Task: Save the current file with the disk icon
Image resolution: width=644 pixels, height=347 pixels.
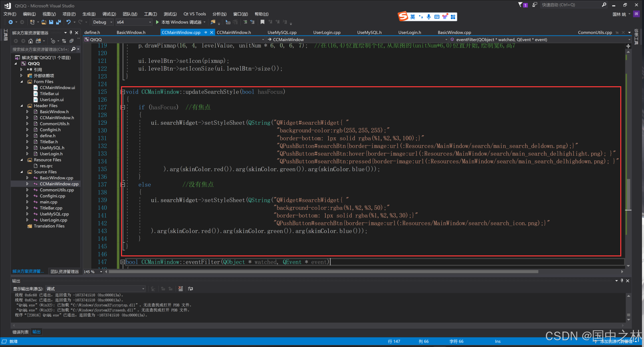Action: click(51, 22)
